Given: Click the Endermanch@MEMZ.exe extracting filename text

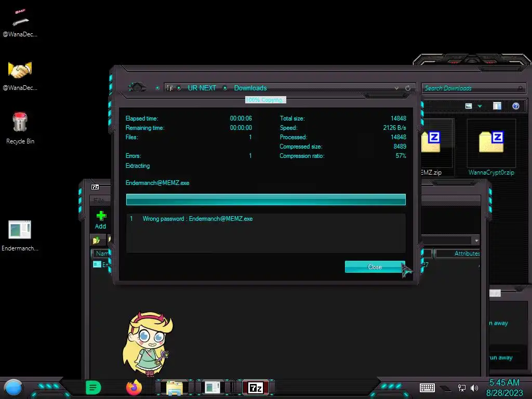Looking at the screenshot, I should pos(157,183).
